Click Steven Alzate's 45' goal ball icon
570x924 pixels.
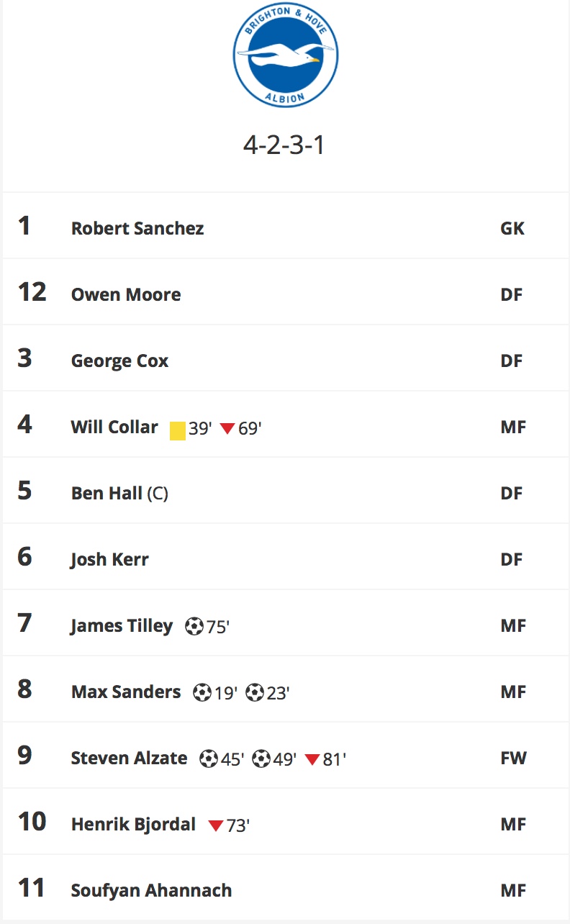[x=209, y=758]
